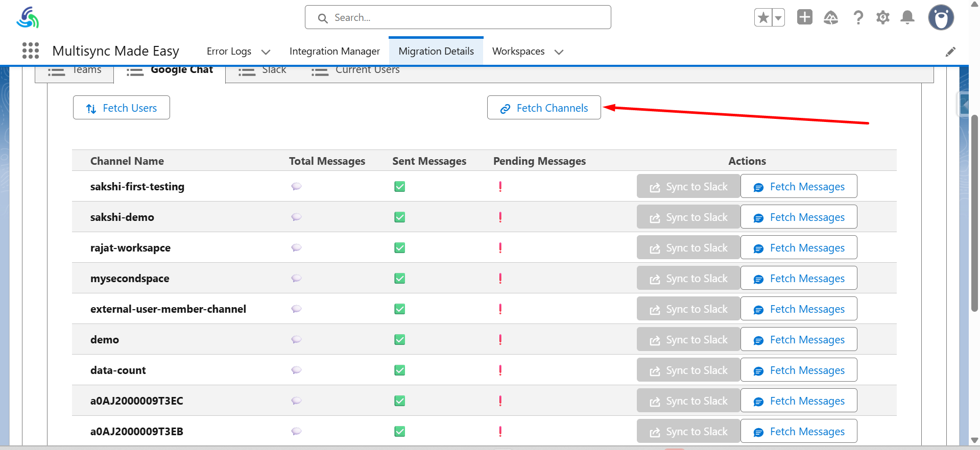Click Sync to Slack for sakshi-first-testing
Image resolution: width=980 pixels, height=450 pixels.
point(688,186)
